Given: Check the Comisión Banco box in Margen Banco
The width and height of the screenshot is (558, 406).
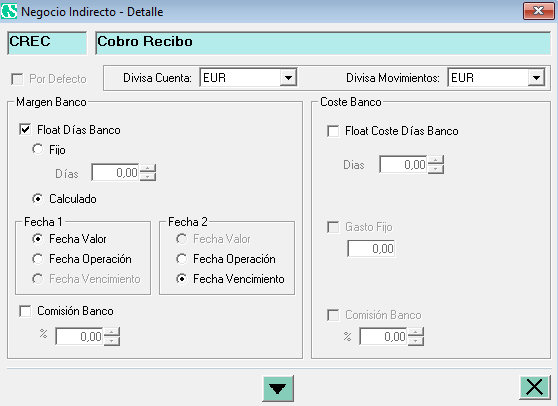Looking at the screenshot, I should [25, 311].
